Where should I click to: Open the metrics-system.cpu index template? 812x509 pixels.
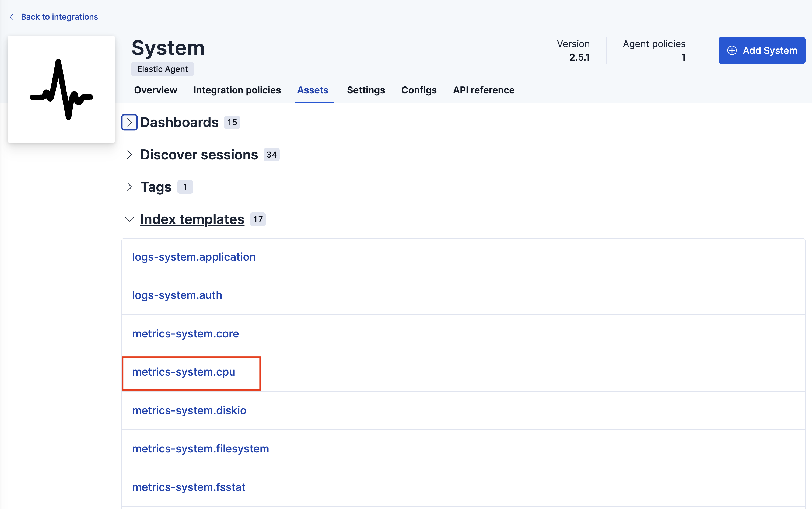pos(183,372)
